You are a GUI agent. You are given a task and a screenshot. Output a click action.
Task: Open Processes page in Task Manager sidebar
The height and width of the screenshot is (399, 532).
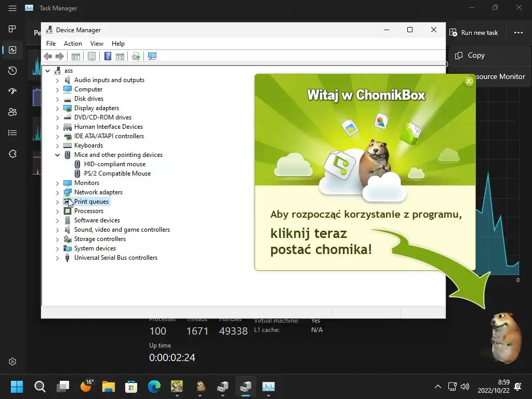click(x=12, y=29)
